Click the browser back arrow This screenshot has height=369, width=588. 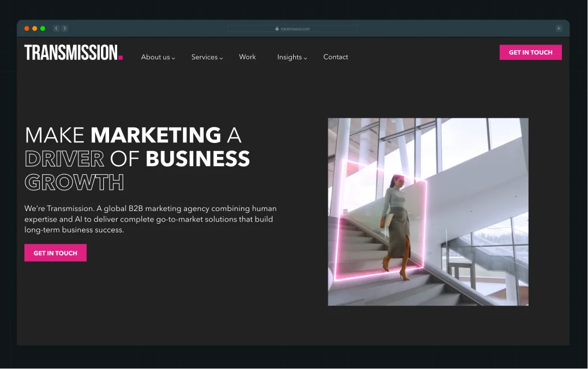click(56, 28)
